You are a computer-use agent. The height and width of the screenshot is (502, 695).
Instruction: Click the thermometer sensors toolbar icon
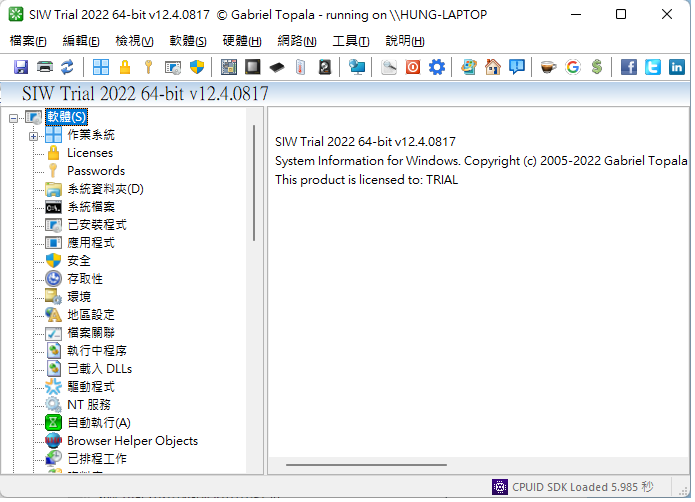(x=301, y=67)
